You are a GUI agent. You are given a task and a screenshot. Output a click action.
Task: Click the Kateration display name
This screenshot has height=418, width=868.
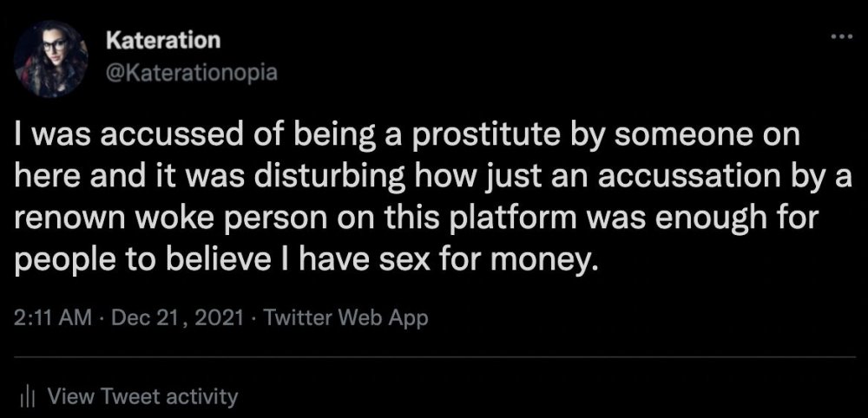click(162, 40)
